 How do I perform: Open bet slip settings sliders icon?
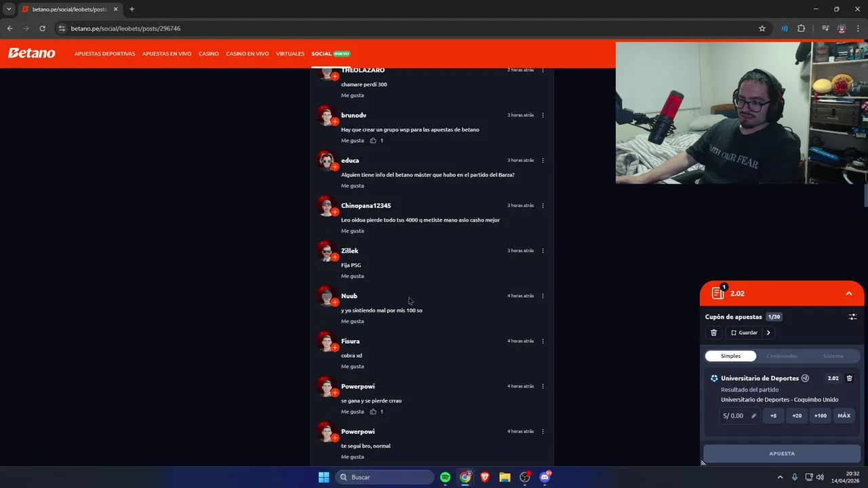tap(852, 317)
